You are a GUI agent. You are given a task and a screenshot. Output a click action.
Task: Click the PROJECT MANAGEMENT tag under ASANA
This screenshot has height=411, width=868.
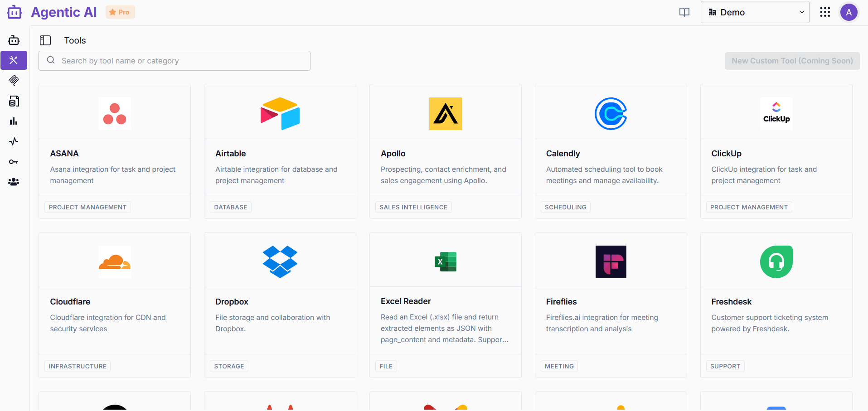point(87,207)
